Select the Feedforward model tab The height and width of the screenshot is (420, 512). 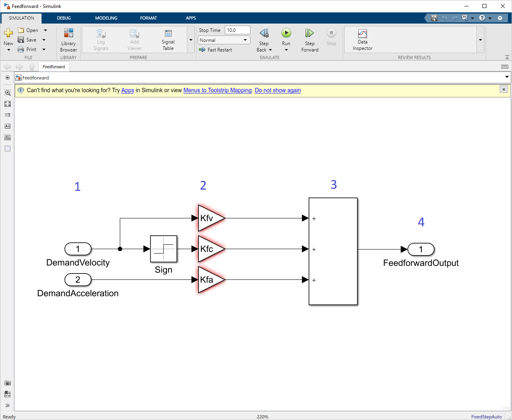(54, 67)
